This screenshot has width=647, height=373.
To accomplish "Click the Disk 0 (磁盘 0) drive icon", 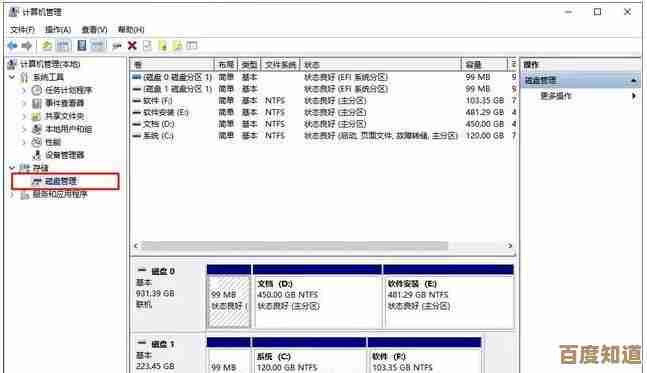I will [142, 271].
